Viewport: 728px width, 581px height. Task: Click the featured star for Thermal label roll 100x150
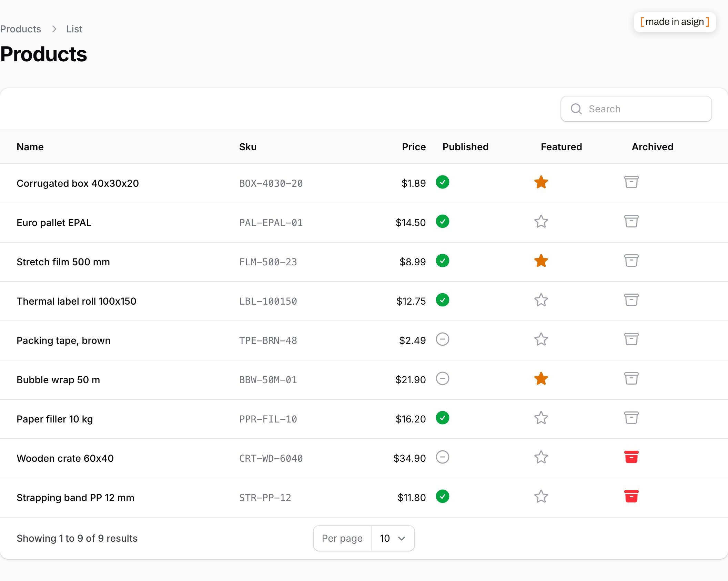point(541,300)
